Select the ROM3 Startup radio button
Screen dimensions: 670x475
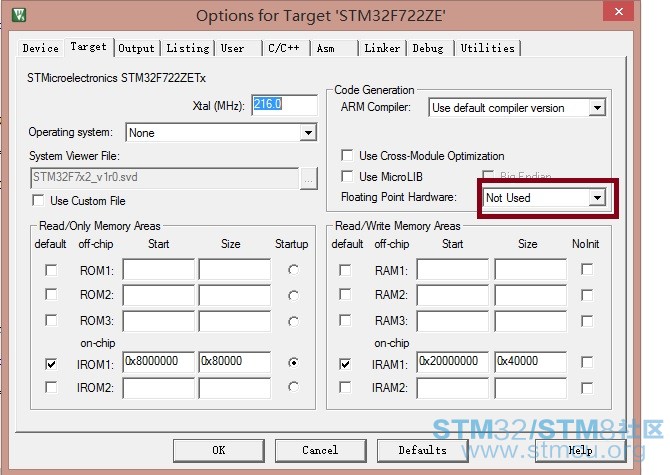point(293,321)
